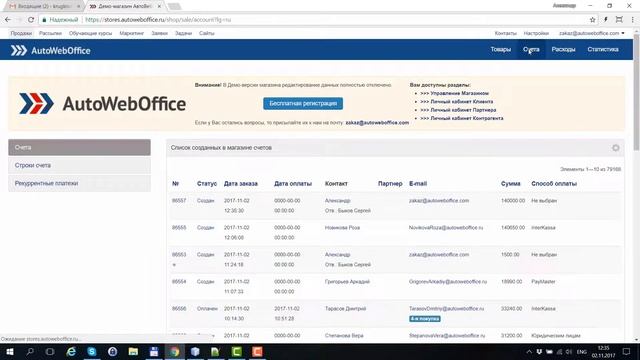640x360 pixels.
Task: Reload the page with refresh icon
Action: pyautogui.click(x=31, y=20)
